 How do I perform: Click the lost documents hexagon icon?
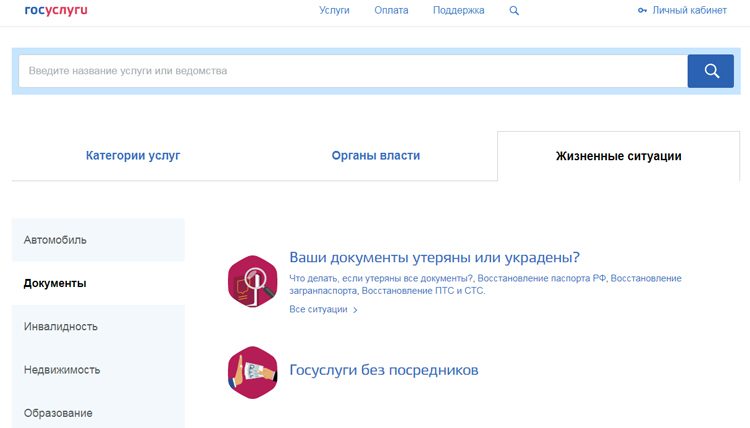252,281
